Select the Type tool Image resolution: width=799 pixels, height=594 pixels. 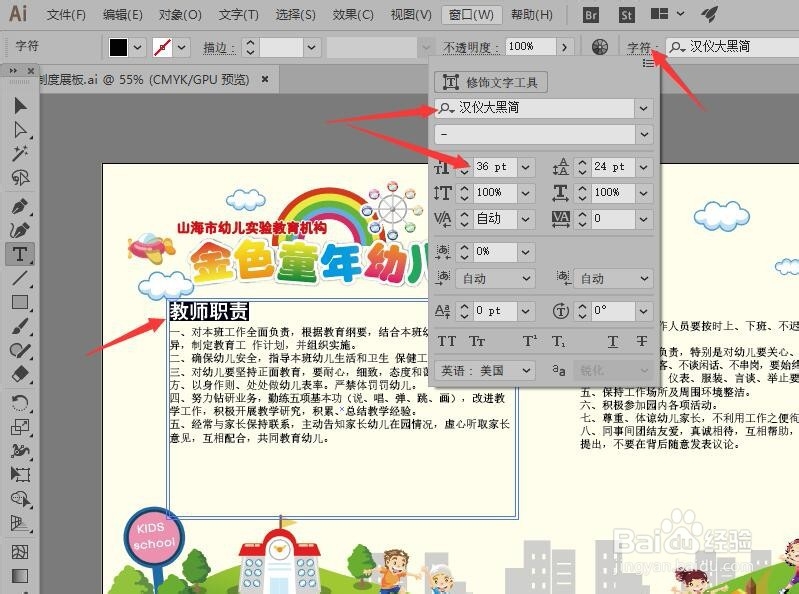coord(20,254)
